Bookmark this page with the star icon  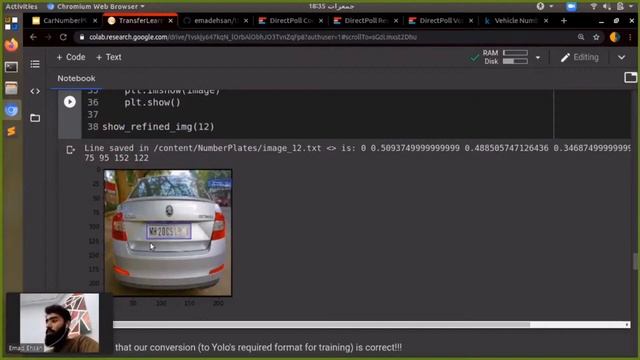[596, 37]
